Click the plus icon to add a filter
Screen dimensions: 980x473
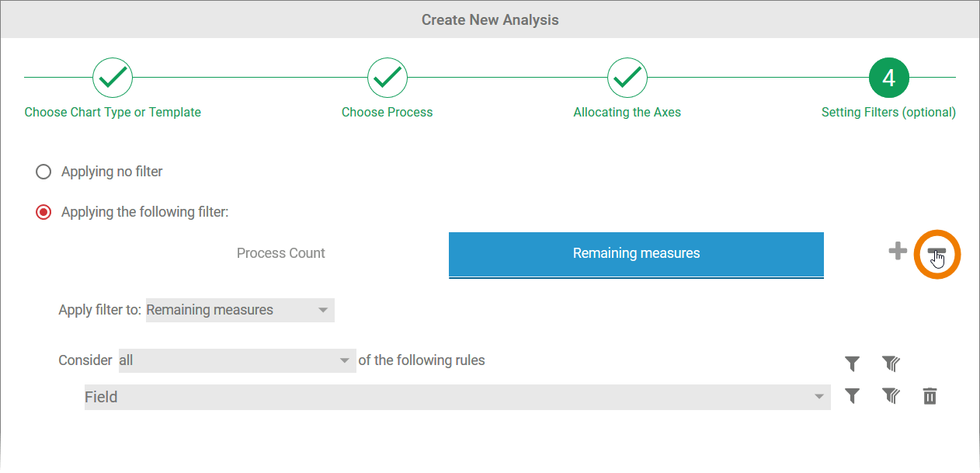(x=898, y=252)
